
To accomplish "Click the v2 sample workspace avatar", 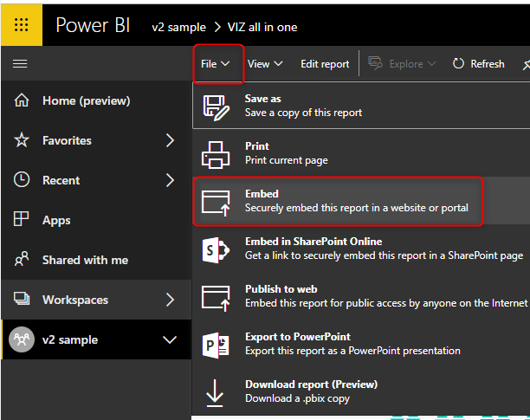I will [22, 339].
